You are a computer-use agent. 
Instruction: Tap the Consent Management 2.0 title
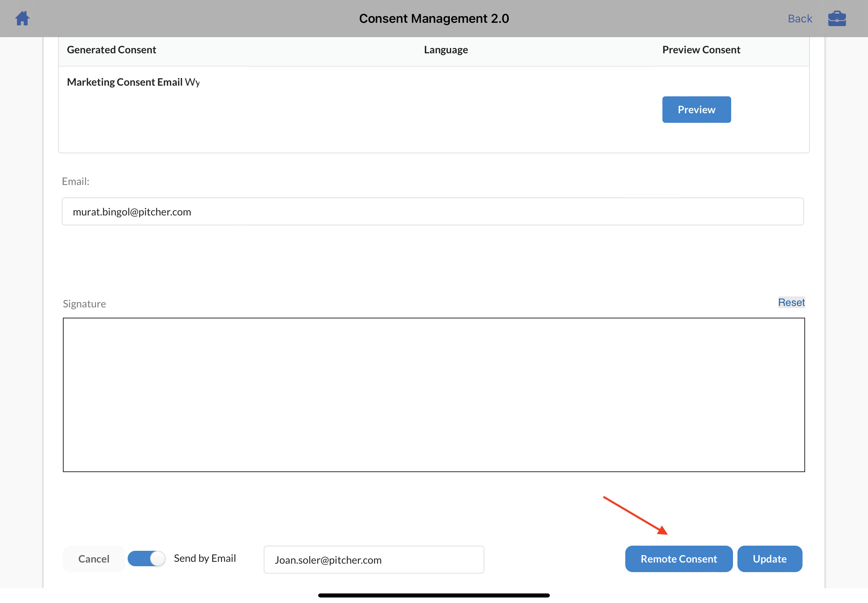[434, 18]
